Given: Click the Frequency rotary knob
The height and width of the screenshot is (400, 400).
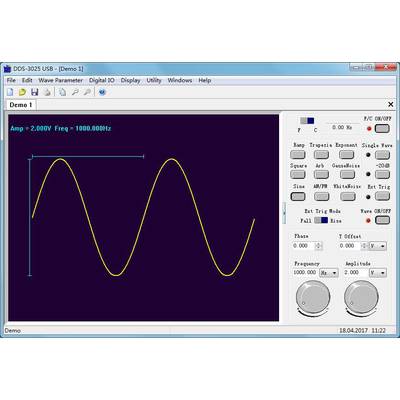Looking at the screenshot, I should [313, 297].
